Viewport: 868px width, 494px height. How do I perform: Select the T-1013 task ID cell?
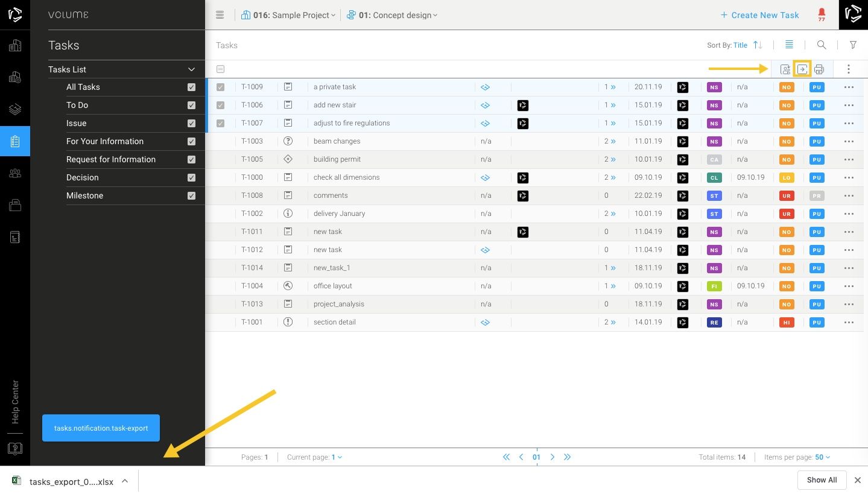coord(252,304)
